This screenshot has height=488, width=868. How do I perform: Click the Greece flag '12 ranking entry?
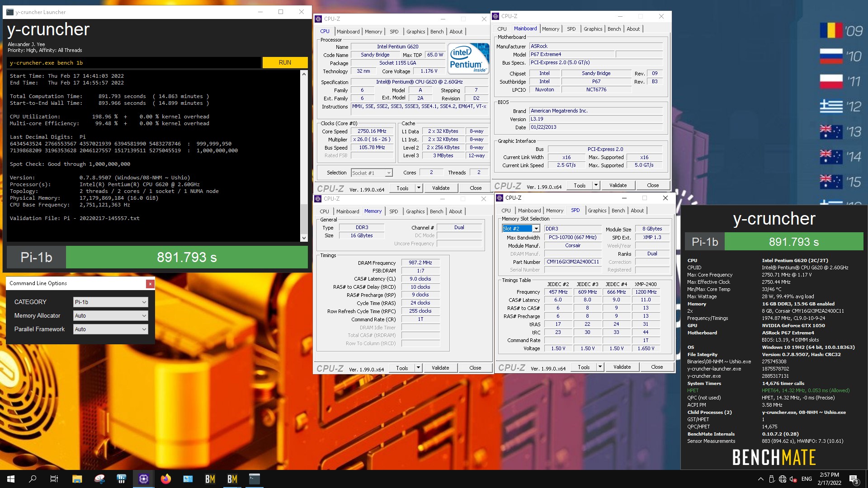(x=841, y=107)
